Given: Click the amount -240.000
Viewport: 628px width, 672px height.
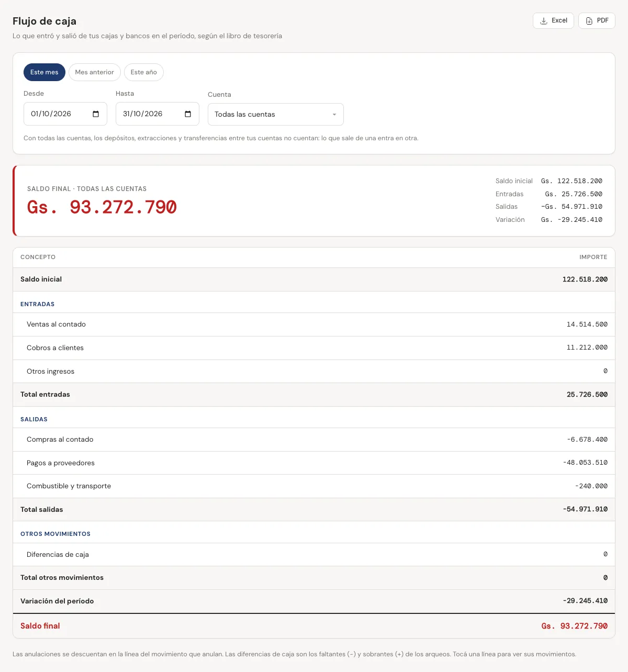Looking at the screenshot, I should (x=591, y=486).
